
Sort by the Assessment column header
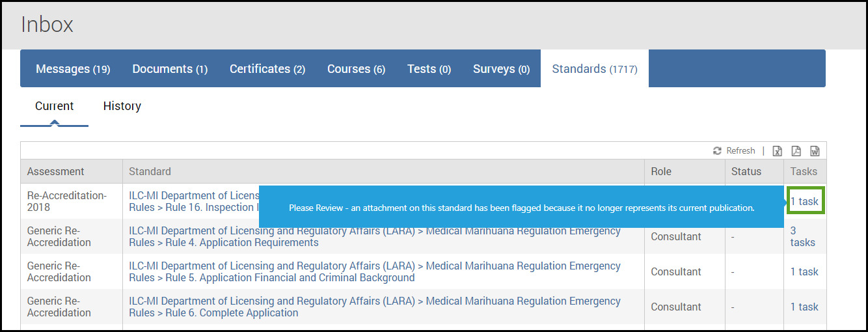(x=56, y=172)
